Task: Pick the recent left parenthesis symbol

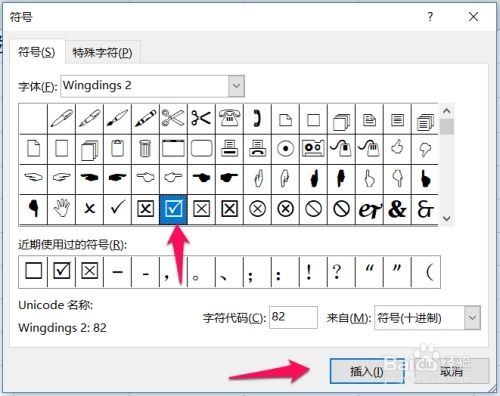Action: (426, 271)
